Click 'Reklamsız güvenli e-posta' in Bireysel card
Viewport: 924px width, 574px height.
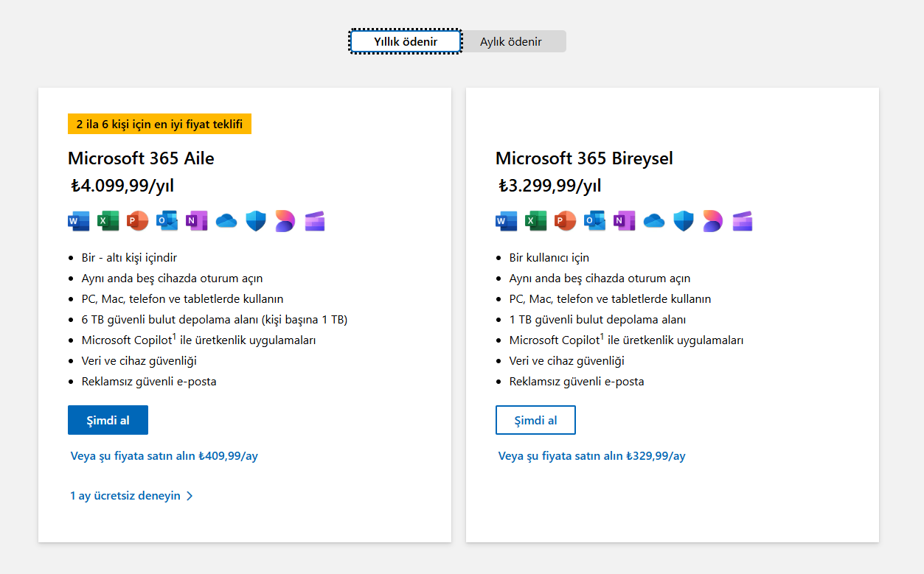click(577, 382)
